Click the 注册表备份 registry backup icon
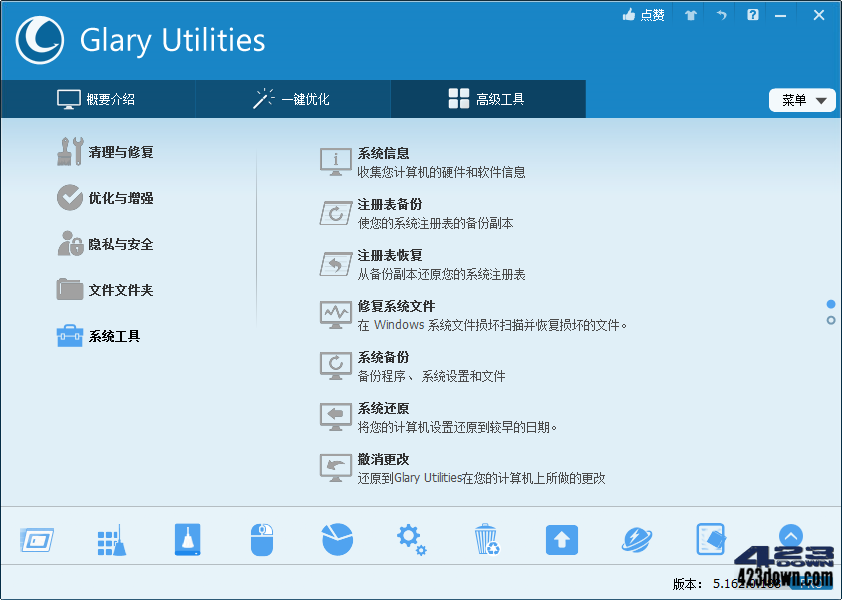Screen dimensions: 842x600 tap(335, 212)
